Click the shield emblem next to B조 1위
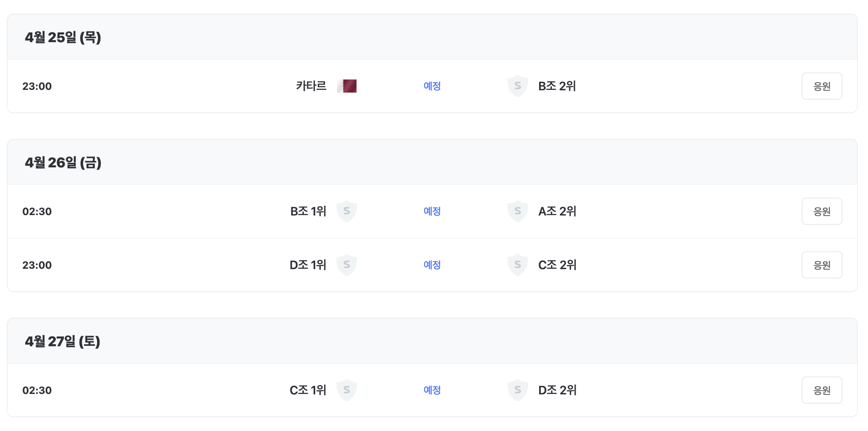 pyautogui.click(x=347, y=211)
